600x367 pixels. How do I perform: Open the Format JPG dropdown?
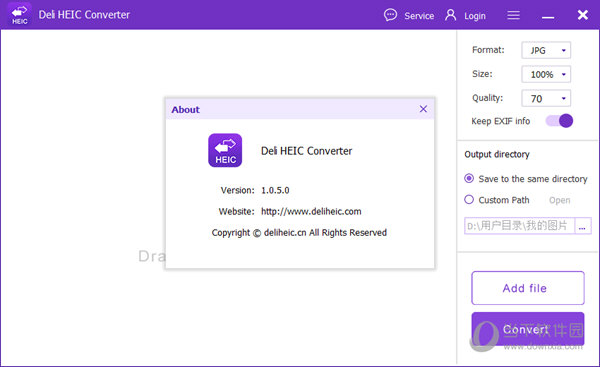click(546, 50)
